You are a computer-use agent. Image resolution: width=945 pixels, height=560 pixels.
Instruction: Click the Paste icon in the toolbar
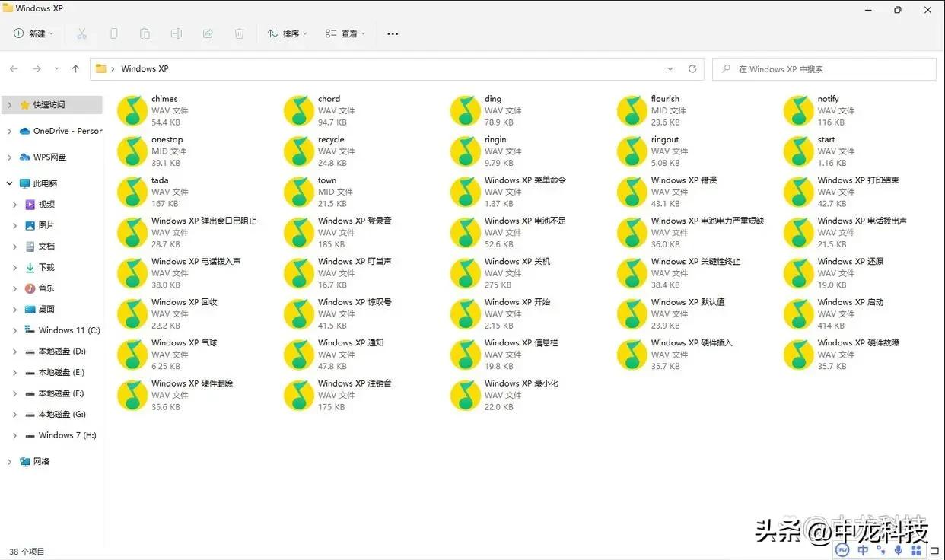[x=144, y=33]
